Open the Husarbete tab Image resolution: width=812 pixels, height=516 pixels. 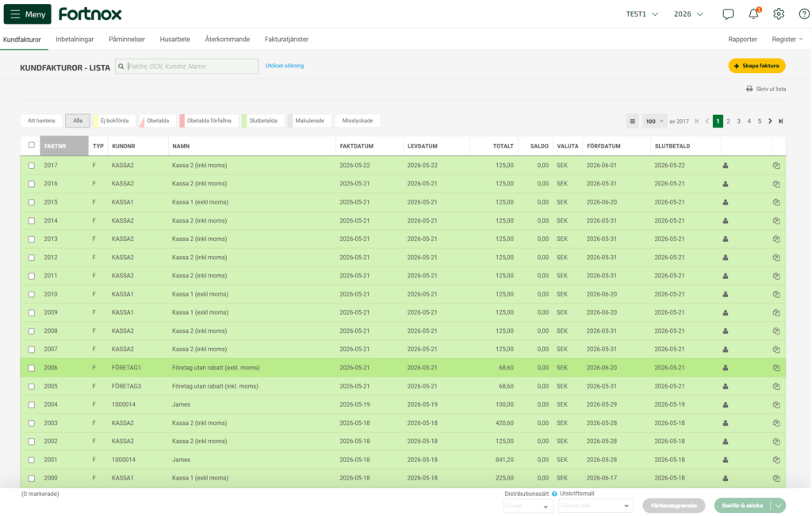(175, 40)
